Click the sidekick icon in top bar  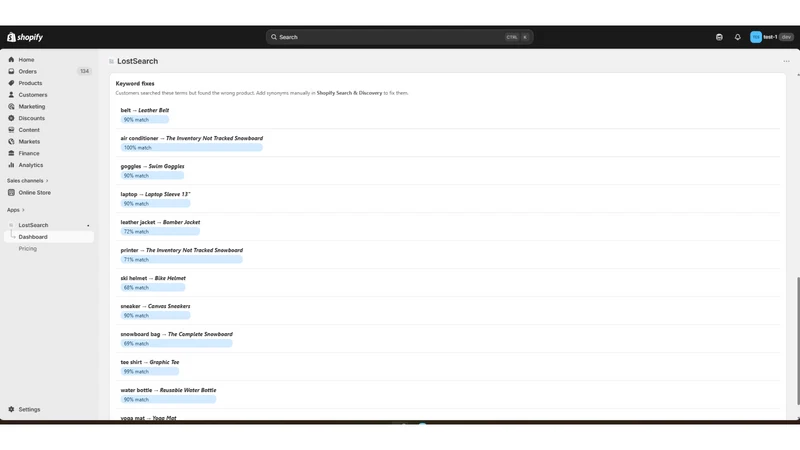(x=719, y=37)
